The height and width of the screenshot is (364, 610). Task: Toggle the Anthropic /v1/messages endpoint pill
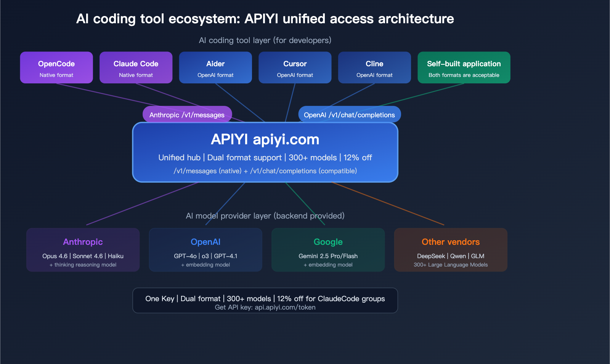[x=187, y=114]
